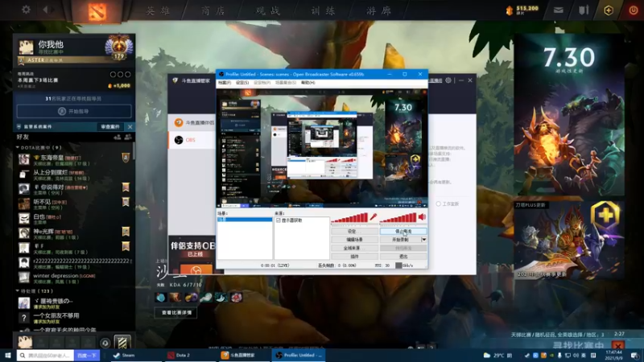Open Douyu window settings gear icon
Image resolution: width=644 pixels, height=362 pixels.
tap(448, 80)
